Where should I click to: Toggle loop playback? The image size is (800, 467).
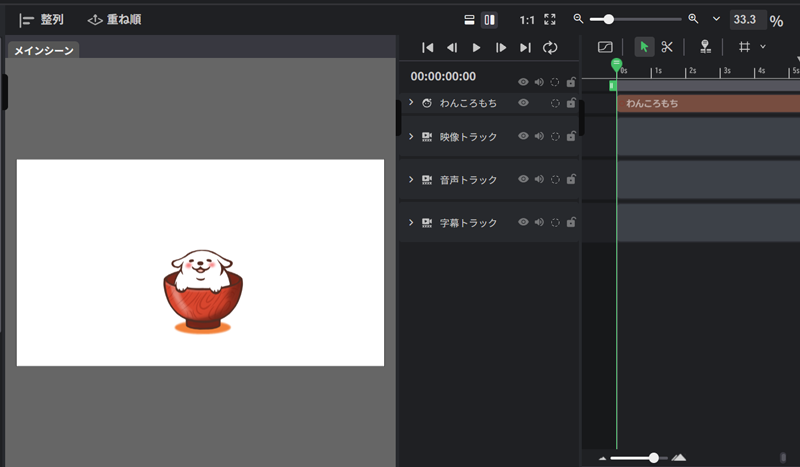pos(550,47)
